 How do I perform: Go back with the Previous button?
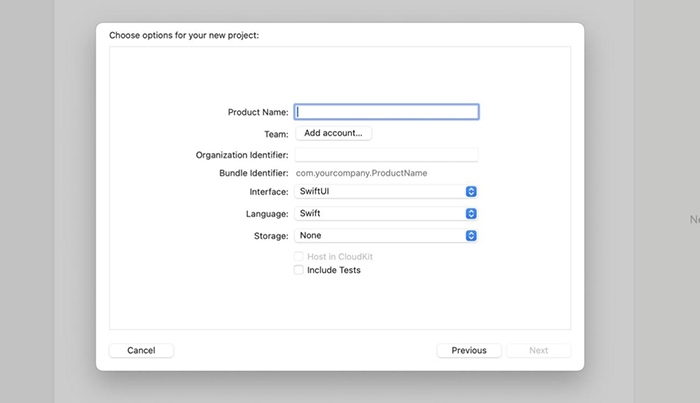(x=468, y=350)
